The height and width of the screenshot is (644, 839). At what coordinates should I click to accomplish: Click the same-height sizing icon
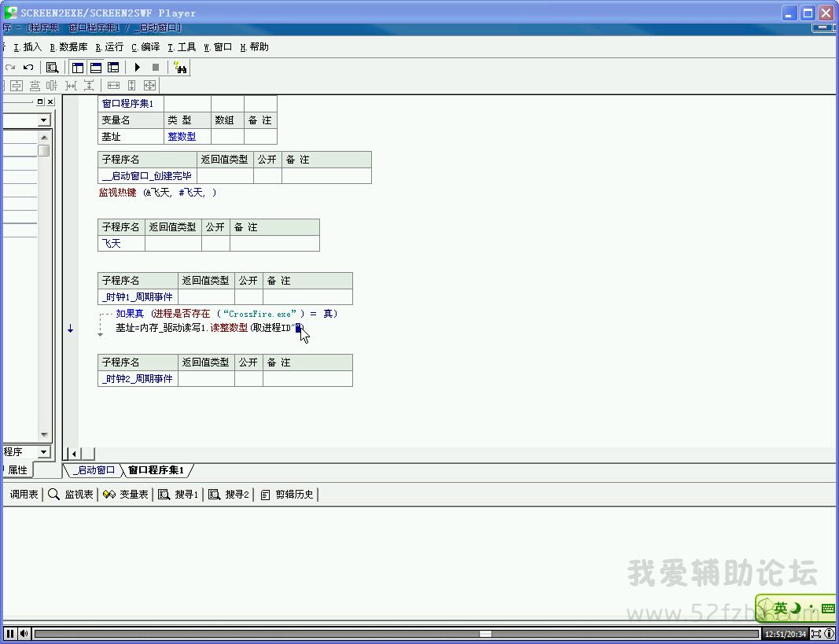(x=131, y=86)
